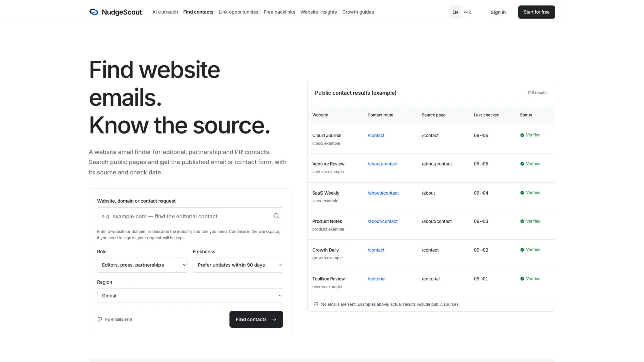Click the '128 results' count text
Viewport: 644px width, 362px height.
[537, 93]
